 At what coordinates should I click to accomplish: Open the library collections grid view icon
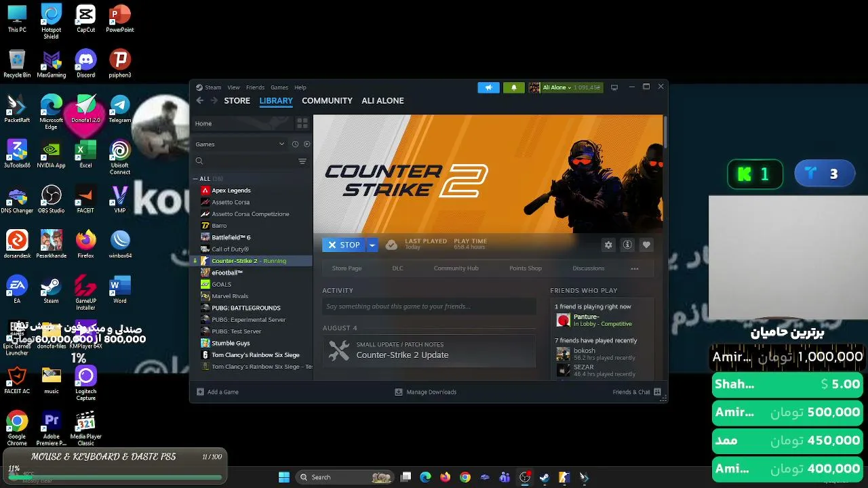[x=302, y=123]
